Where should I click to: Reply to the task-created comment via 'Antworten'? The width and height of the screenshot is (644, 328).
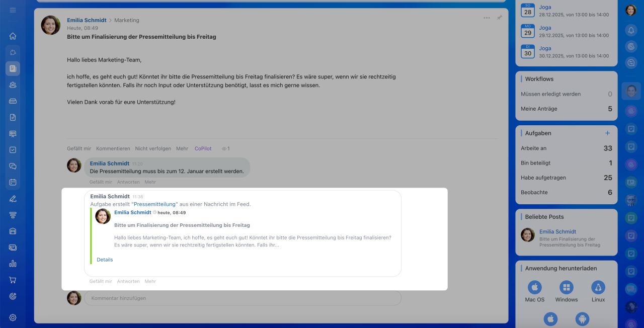tap(128, 281)
